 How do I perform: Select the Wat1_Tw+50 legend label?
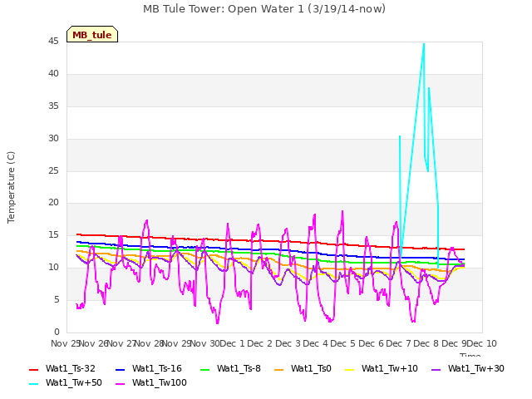click(x=74, y=382)
